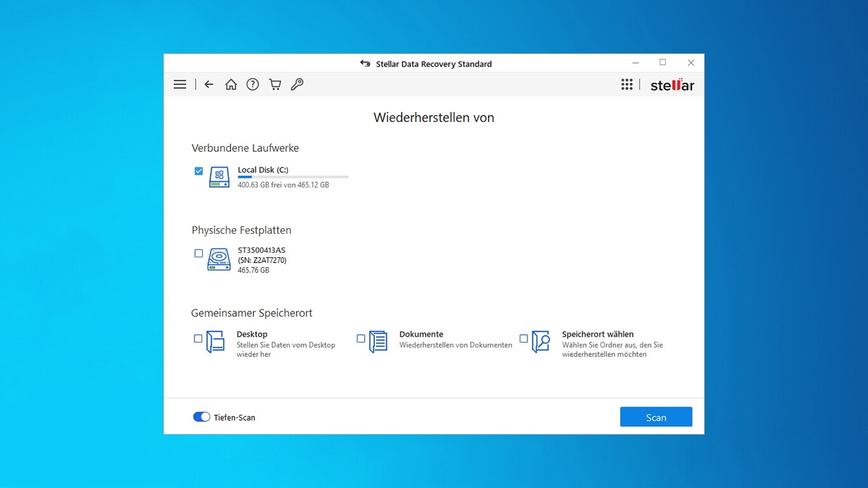Click the 'Desktop' title label
The height and width of the screenshot is (488, 868).
[252, 334]
